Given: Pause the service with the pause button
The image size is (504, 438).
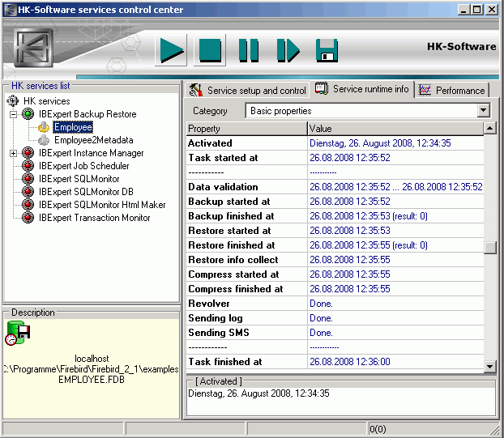Looking at the screenshot, I should coord(249,50).
